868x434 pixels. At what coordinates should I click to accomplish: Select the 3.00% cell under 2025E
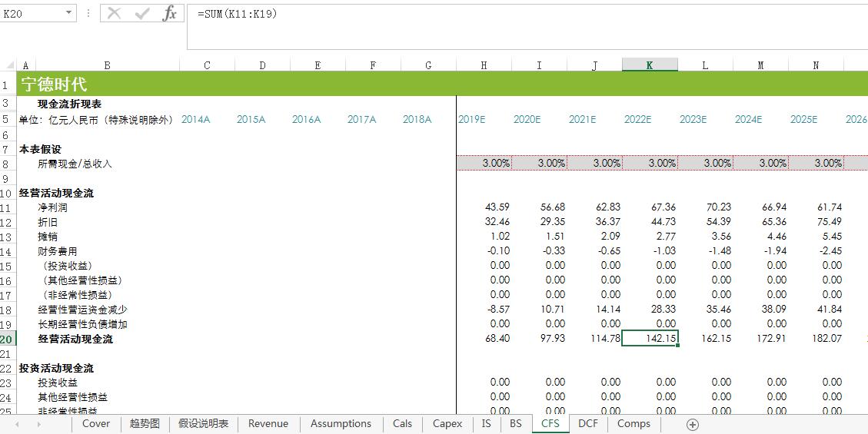[x=816, y=163]
